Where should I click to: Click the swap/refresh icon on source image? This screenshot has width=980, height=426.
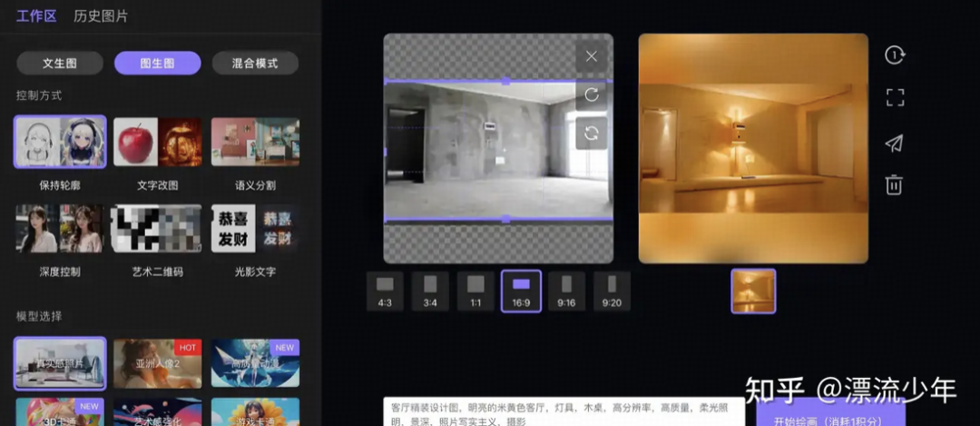[x=592, y=134]
